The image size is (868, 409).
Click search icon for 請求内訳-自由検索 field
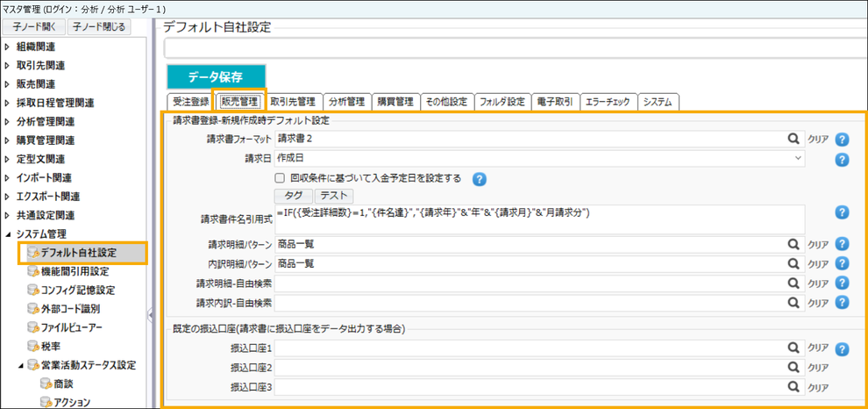793,302
